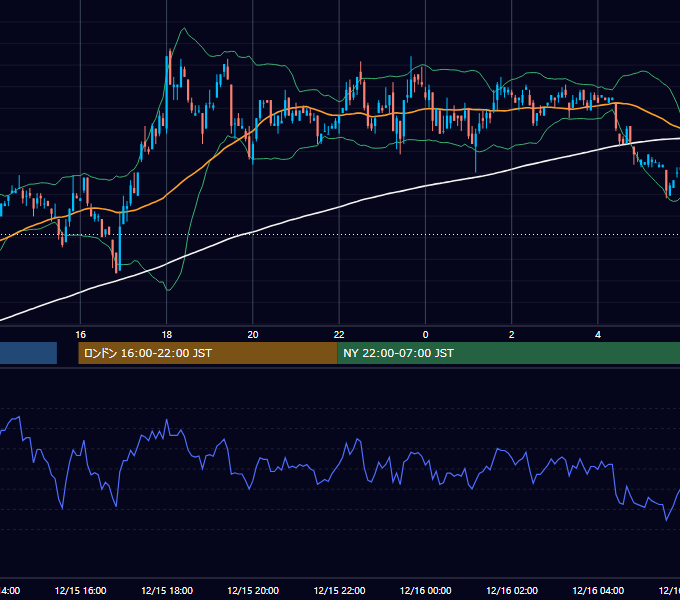680x600 pixels.
Task: Click the 2 hour label on price axis
Action: point(512,335)
